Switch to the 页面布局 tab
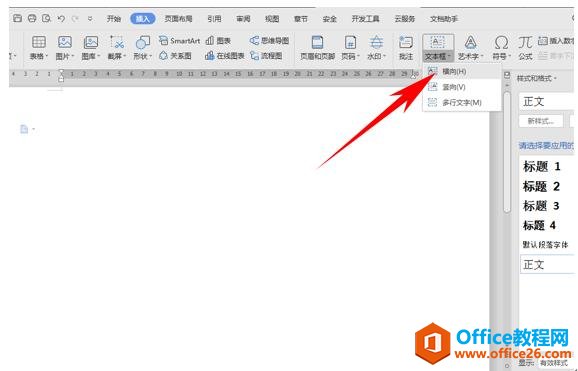Viewport: 578px width, 371px height. 178,18
